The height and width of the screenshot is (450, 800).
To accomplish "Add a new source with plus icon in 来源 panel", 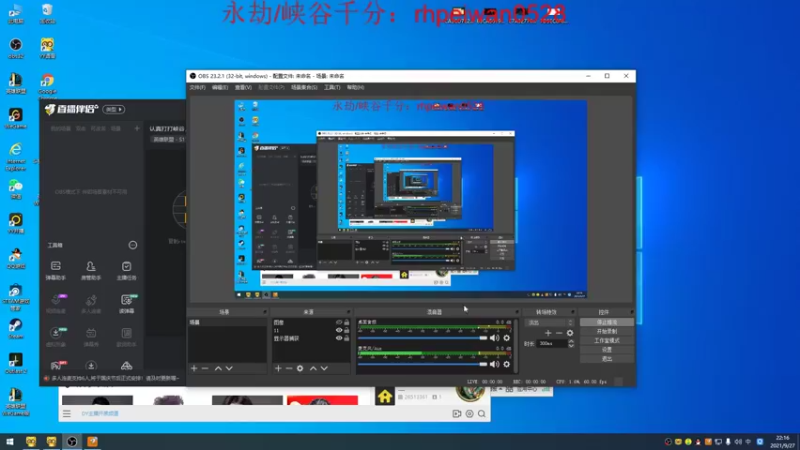I will [x=278, y=368].
